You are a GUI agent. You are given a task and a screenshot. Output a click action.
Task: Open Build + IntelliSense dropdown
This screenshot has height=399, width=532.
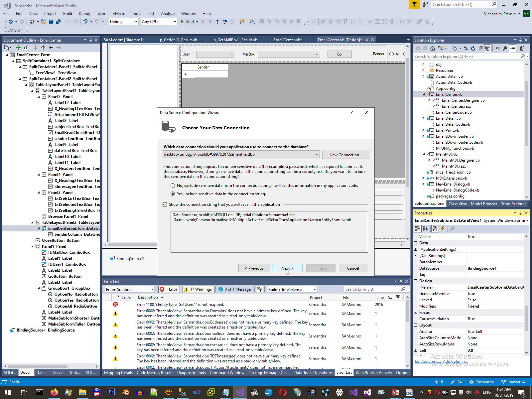pyautogui.click(x=315, y=290)
